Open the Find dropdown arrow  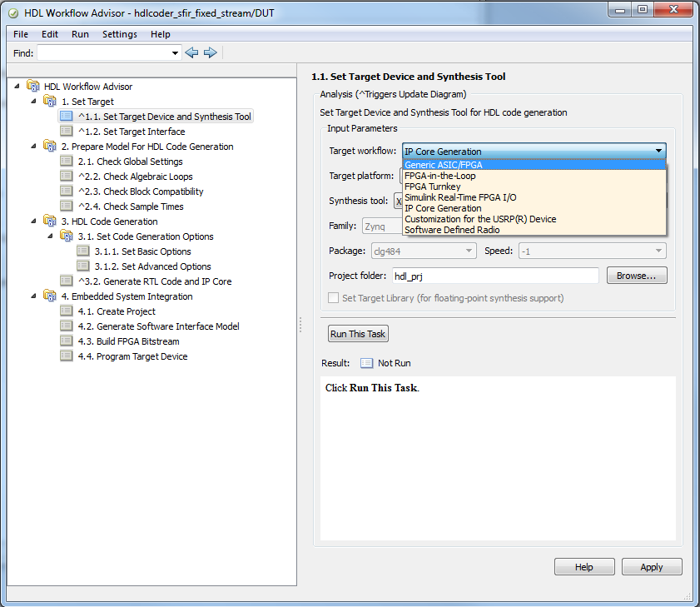click(x=175, y=53)
